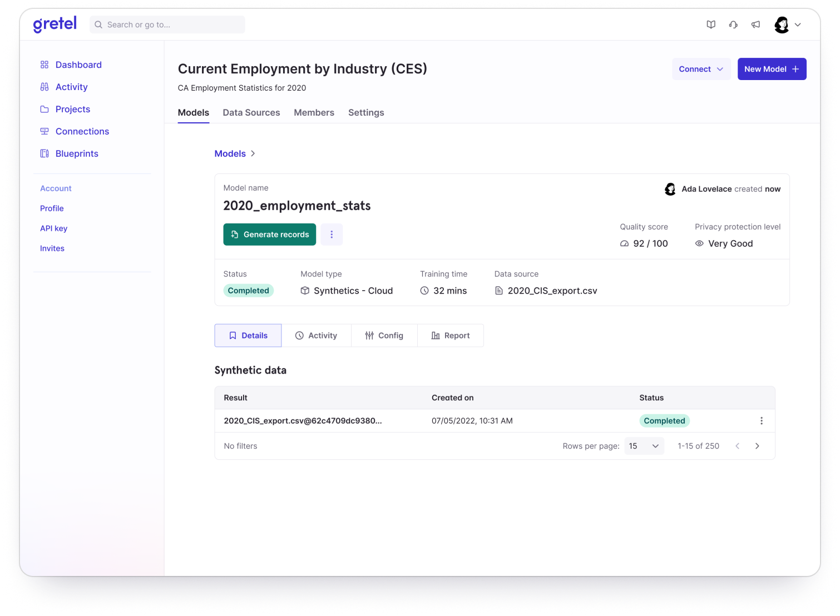
Task: Click the Generate records button
Action: click(269, 234)
